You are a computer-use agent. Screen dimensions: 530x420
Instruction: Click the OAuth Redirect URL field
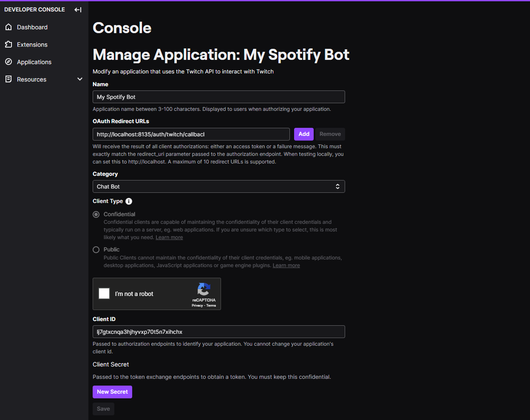pyautogui.click(x=191, y=134)
